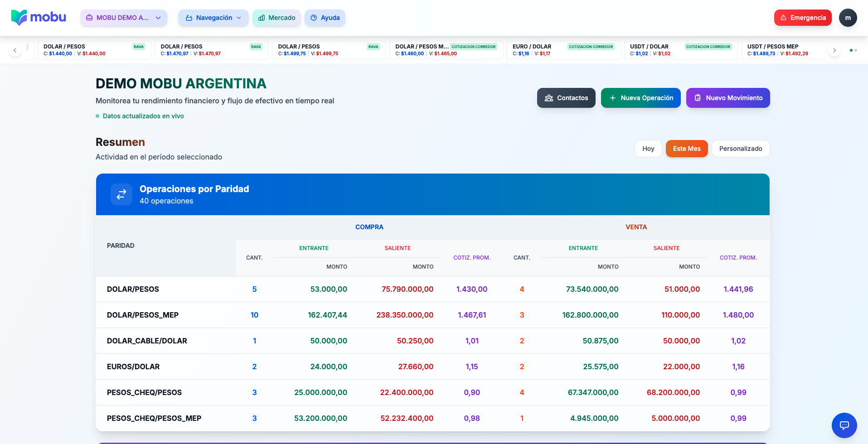Expand the Navegación menu

click(x=213, y=18)
